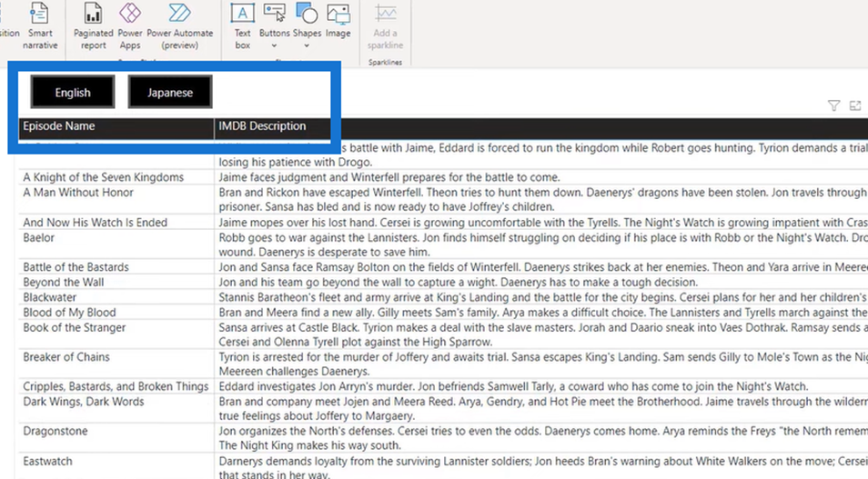
Task: Click description starting 'Bran and Meera find a new ally'
Action: pos(543,313)
